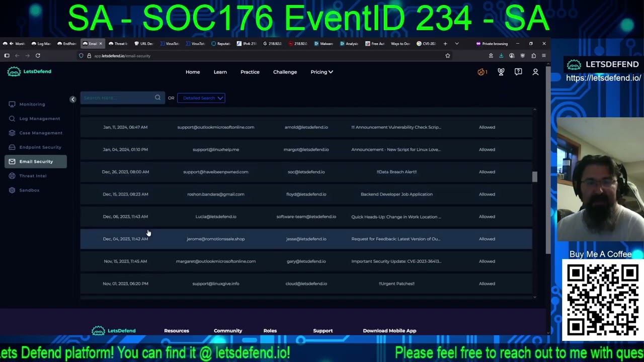Click the footer LetsDefend logo

click(x=114, y=330)
